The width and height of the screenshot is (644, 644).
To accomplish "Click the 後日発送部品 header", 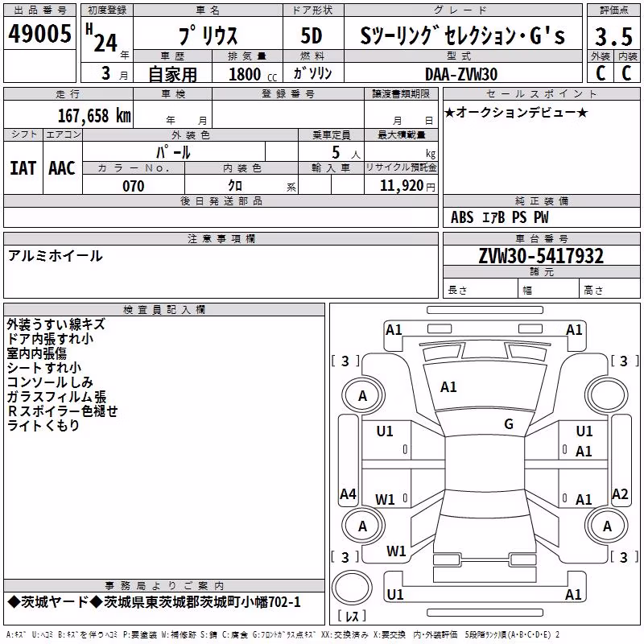I will 221,200.
